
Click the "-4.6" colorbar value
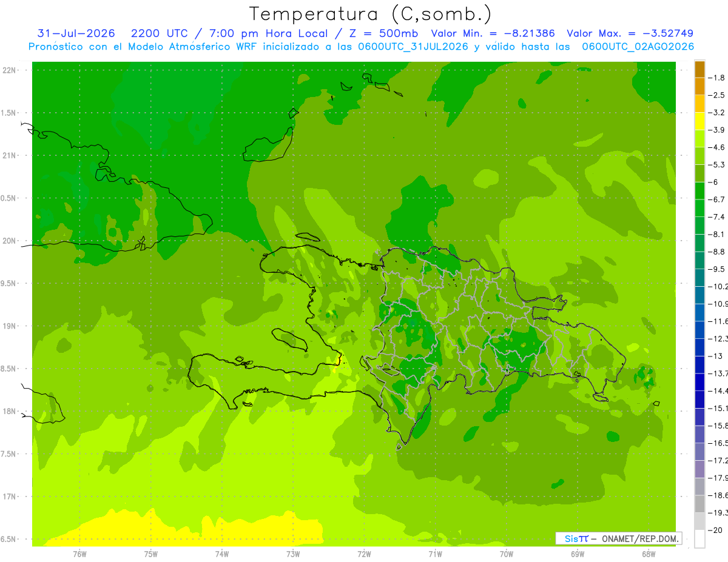tap(716, 147)
